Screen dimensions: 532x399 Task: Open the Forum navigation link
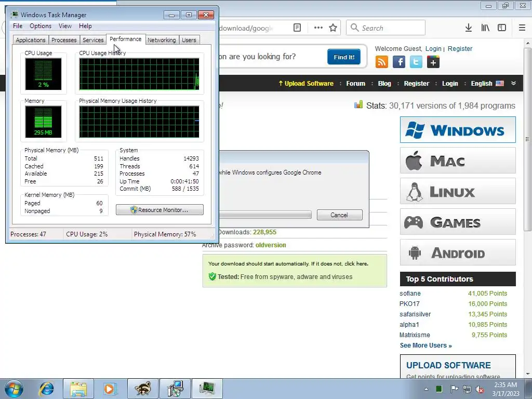click(355, 84)
